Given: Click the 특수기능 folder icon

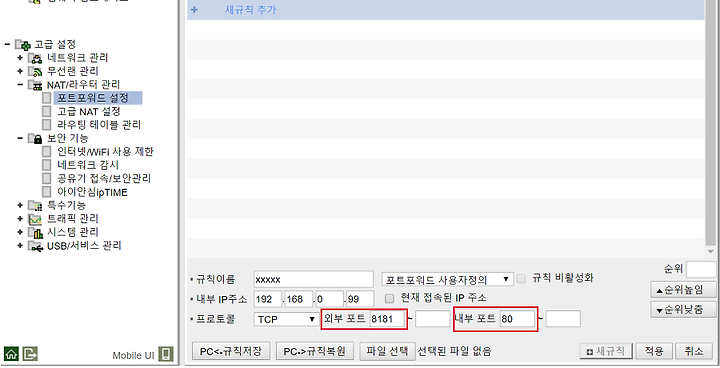Looking at the screenshot, I should 35,205.
